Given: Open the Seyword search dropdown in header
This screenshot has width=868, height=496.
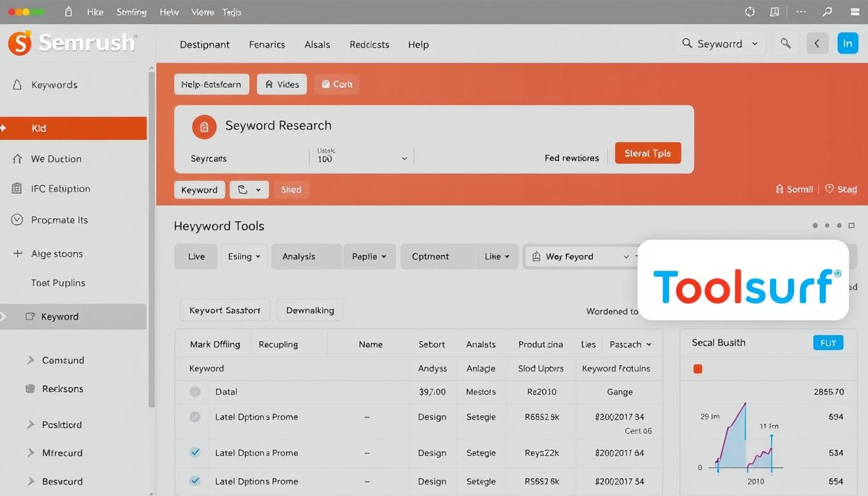Looking at the screenshot, I should point(720,43).
